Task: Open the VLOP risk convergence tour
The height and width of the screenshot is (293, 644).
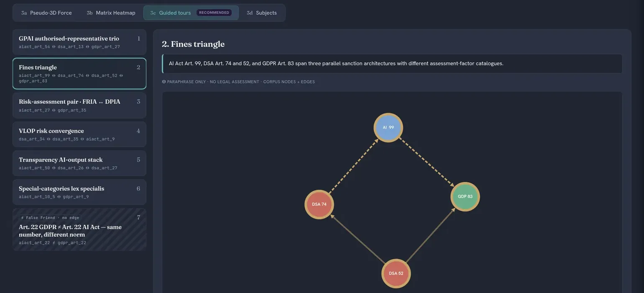Action: click(79, 134)
